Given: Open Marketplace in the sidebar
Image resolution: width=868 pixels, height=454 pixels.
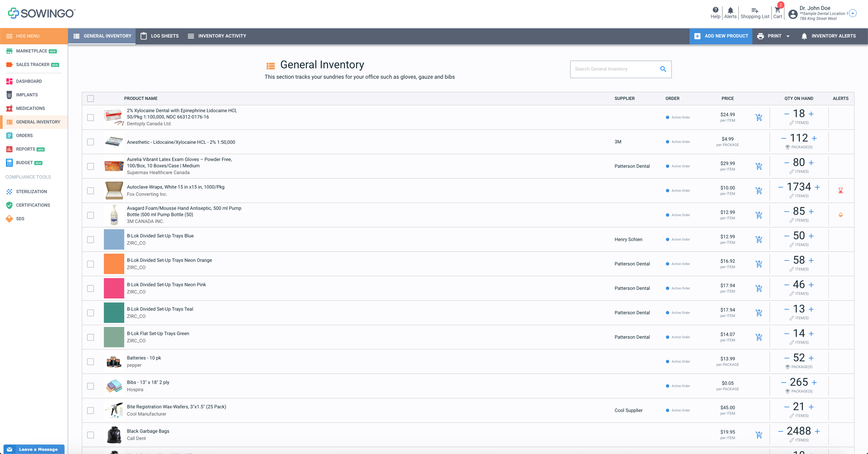Looking at the screenshot, I should click(x=31, y=51).
